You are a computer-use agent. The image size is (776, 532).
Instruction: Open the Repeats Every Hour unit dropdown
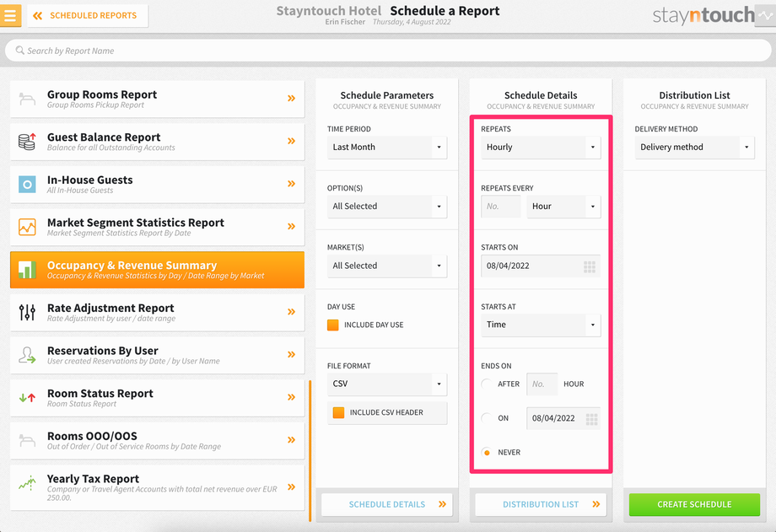click(563, 207)
